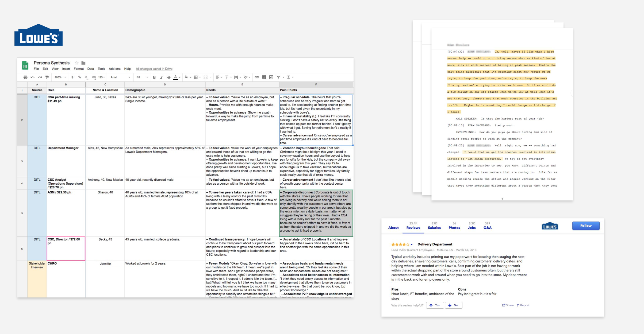This screenshot has height=334, width=644.
Task: Star the Persona Synthesis document
Action: pyautogui.click(x=77, y=63)
